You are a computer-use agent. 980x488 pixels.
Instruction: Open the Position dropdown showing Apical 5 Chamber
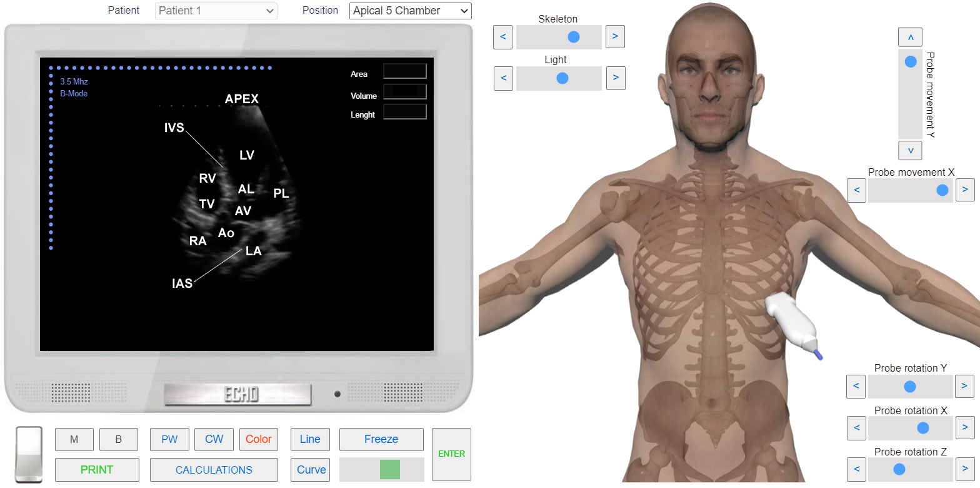point(411,11)
